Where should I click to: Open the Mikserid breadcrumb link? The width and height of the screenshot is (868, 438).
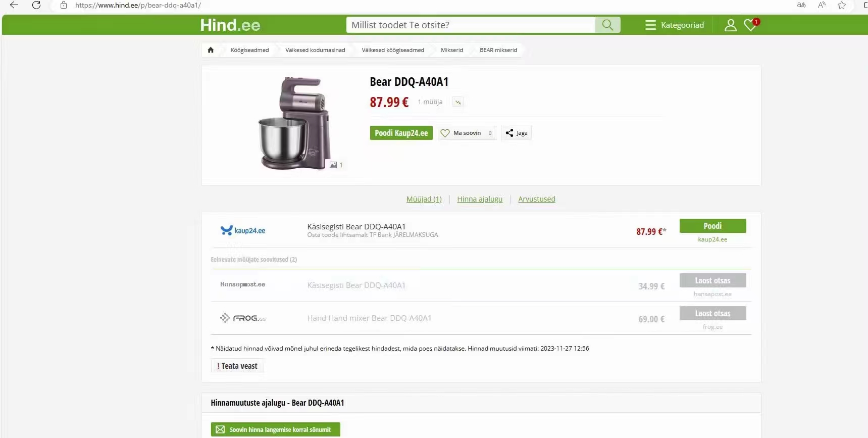(x=451, y=50)
